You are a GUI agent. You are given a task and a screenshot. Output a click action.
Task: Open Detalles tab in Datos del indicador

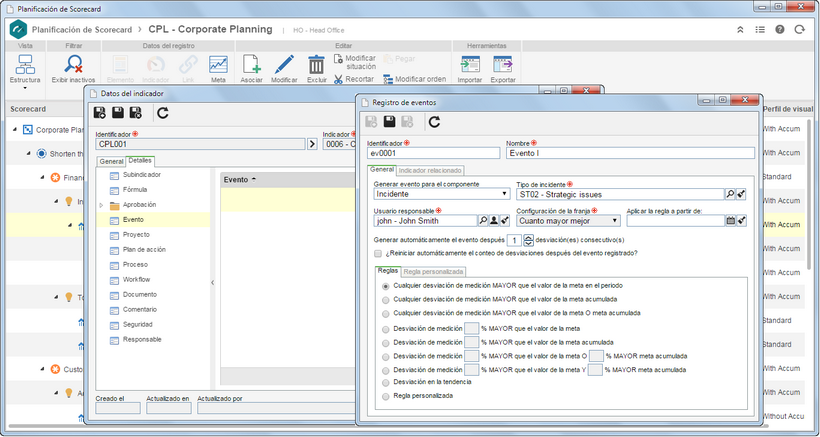140,161
